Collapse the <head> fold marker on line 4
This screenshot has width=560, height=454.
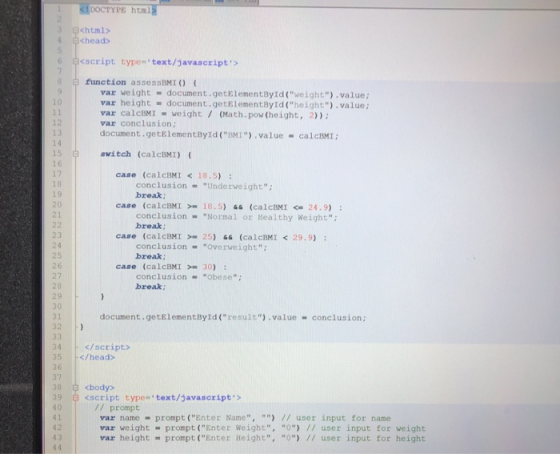(x=75, y=41)
